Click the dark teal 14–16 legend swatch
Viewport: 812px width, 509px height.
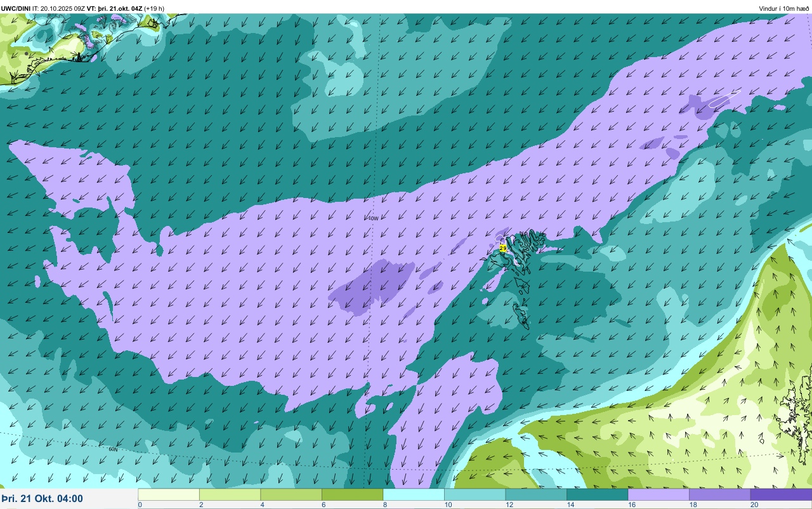(x=597, y=494)
